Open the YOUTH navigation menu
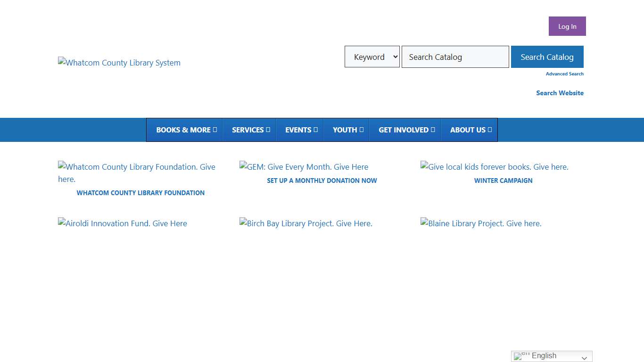Image resolution: width=644 pixels, height=362 pixels. pyautogui.click(x=347, y=130)
